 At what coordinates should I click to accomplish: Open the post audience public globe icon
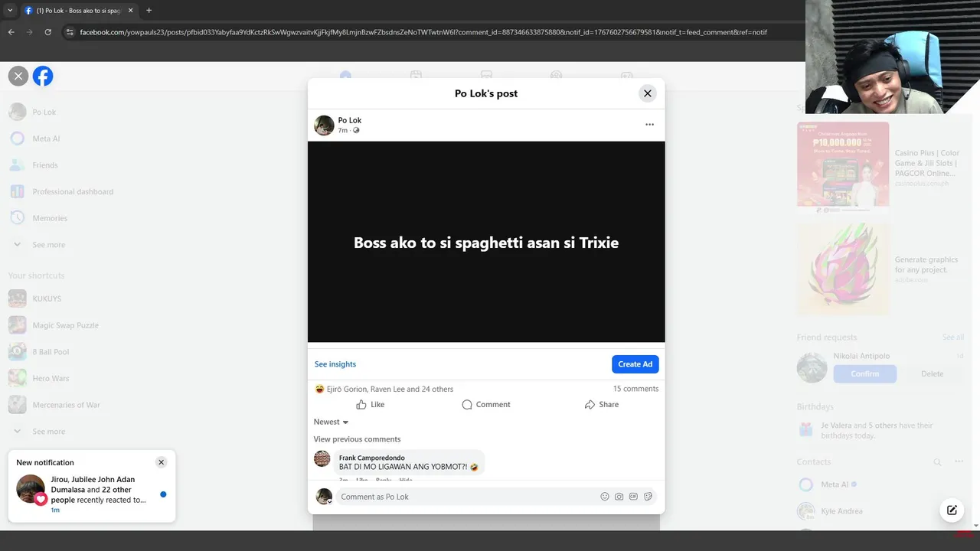tap(356, 131)
